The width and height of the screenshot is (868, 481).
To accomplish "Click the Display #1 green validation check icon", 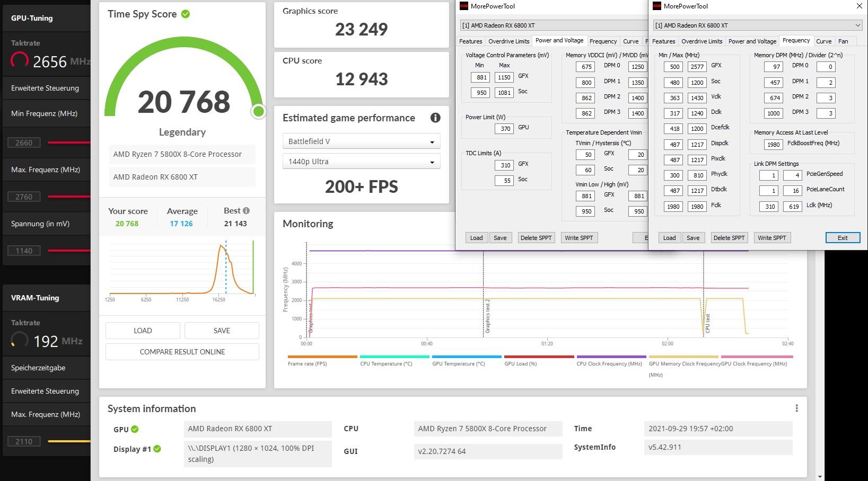I will click(x=157, y=449).
